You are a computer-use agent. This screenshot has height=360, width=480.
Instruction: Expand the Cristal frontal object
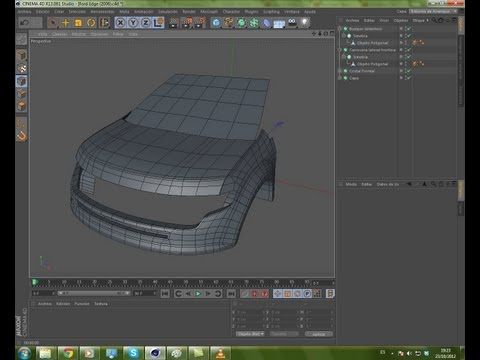pos(340,71)
